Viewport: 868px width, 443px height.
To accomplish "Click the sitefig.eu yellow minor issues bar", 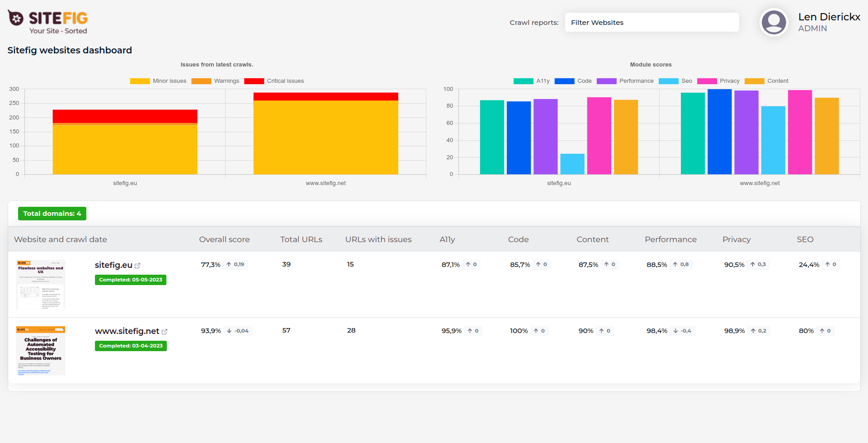I will (125, 149).
